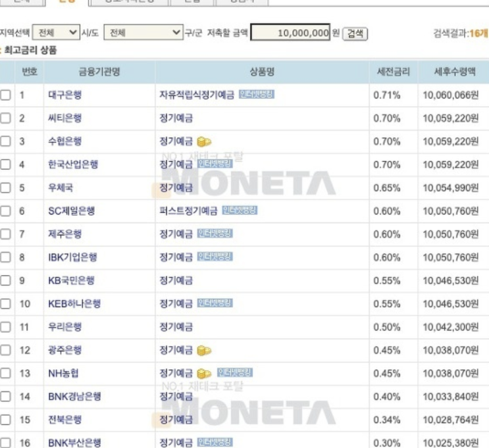
Task: Click the 0.34% rate for 전북은행
Action: pos(387,420)
